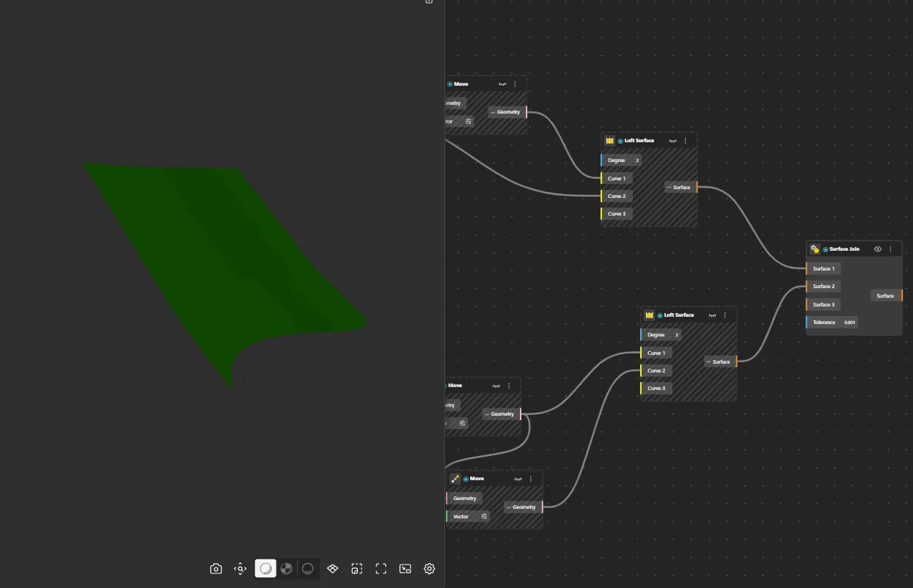
Task: Click the zoom-pan navigation icon in viewport toolbar
Action: click(240, 569)
